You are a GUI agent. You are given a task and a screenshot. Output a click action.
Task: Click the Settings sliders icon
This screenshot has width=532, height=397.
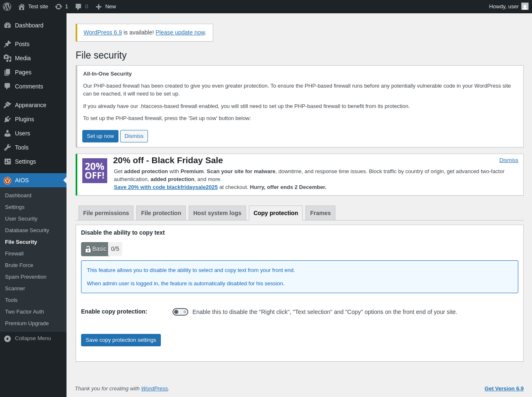pyautogui.click(x=7, y=162)
